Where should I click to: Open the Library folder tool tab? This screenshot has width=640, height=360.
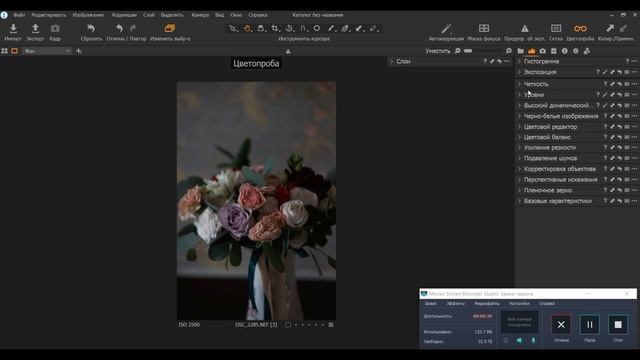pos(520,51)
